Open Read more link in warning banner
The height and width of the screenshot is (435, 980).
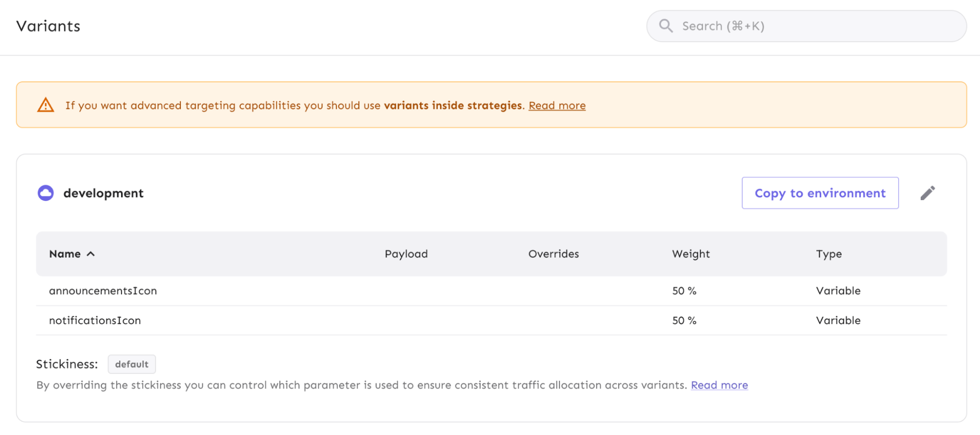click(x=557, y=105)
